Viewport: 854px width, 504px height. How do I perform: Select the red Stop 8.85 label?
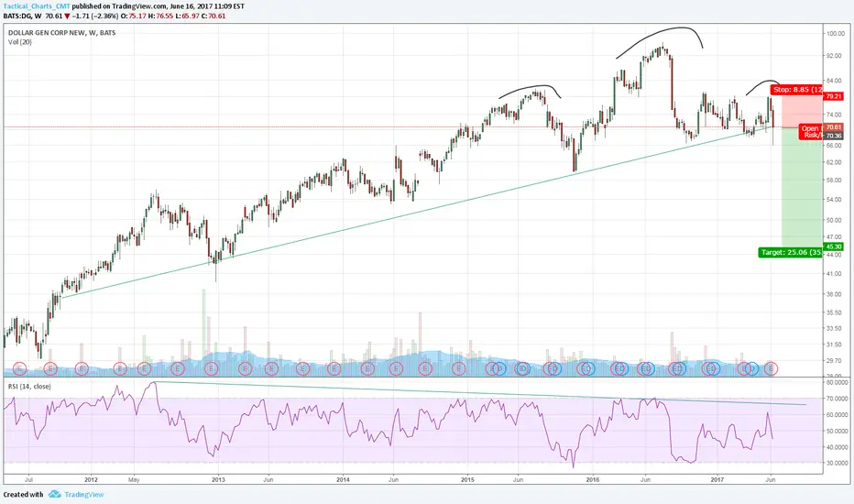pos(797,90)
